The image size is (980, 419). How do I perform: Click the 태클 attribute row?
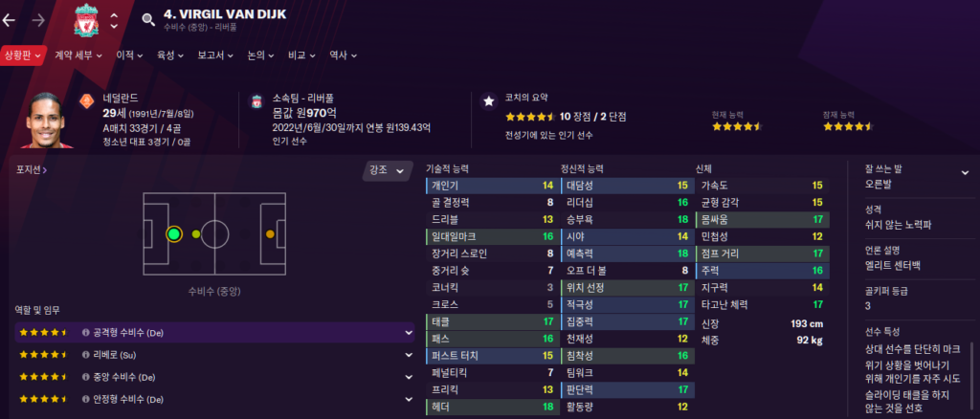click(491, 322)
